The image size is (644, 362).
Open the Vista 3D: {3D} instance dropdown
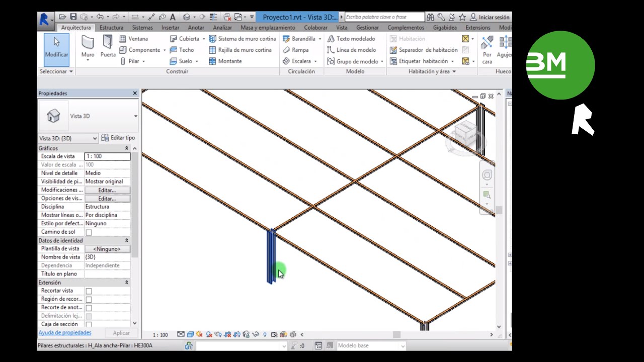[x=68, y=138]
